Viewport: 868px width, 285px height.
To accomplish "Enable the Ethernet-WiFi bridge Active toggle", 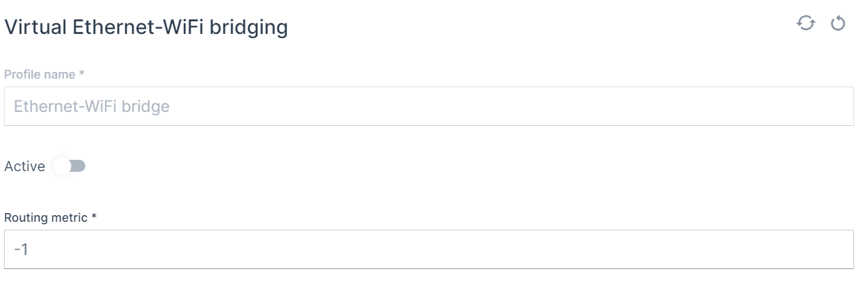I will tap(70, 166).
